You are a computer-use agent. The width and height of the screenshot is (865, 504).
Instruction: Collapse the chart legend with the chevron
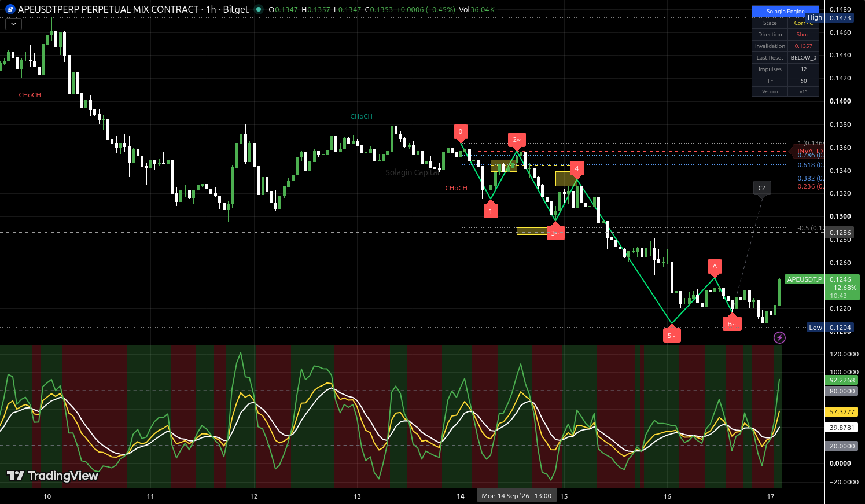[x=13, y=24]
